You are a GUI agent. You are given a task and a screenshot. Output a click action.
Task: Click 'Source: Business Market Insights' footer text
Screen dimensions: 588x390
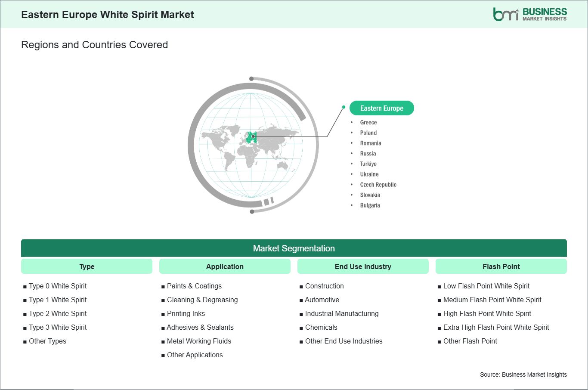(523, 375)
